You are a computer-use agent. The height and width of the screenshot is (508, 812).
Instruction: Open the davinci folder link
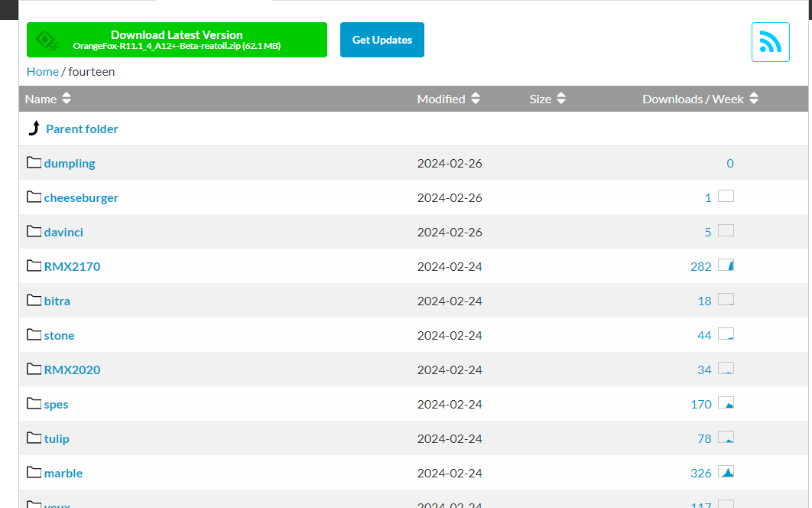(63, 233)
